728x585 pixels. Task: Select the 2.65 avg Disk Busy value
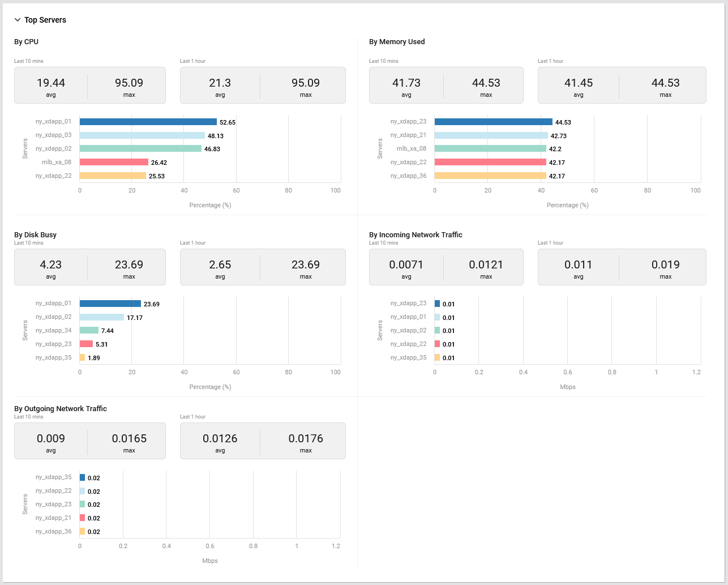(220, 264)
